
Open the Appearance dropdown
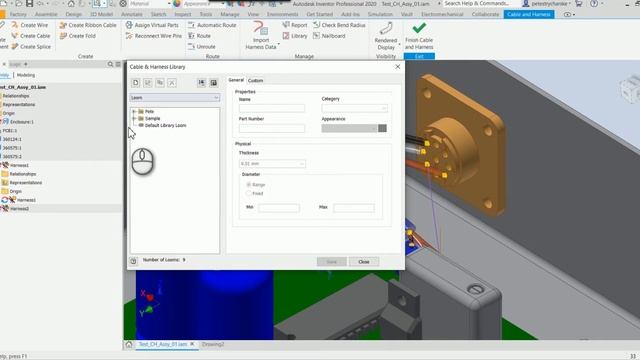349,128
